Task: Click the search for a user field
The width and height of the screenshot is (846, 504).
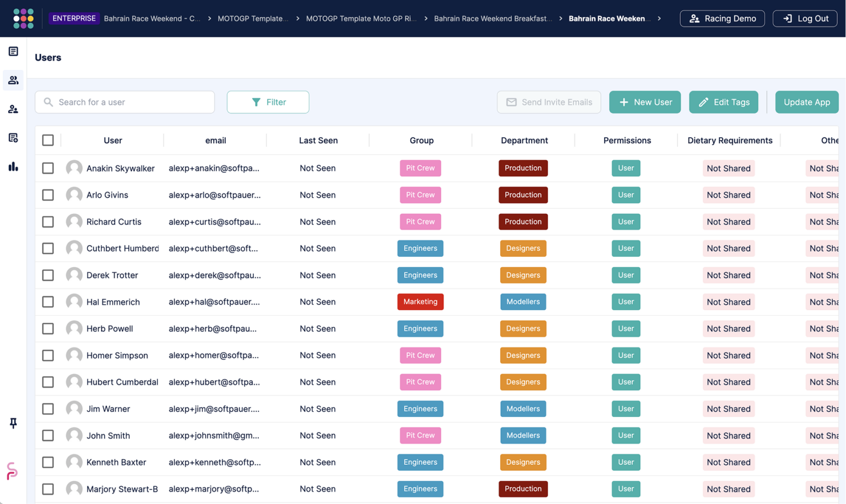Action: coord(124,102)
